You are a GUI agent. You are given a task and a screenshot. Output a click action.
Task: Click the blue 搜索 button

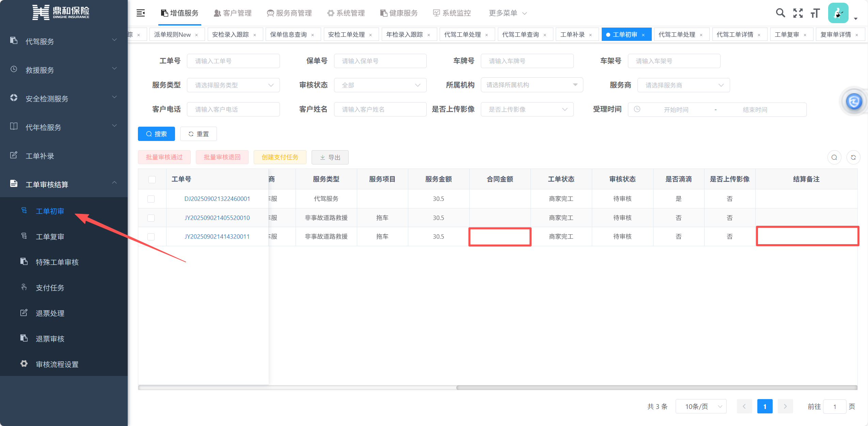pos(156,134)
